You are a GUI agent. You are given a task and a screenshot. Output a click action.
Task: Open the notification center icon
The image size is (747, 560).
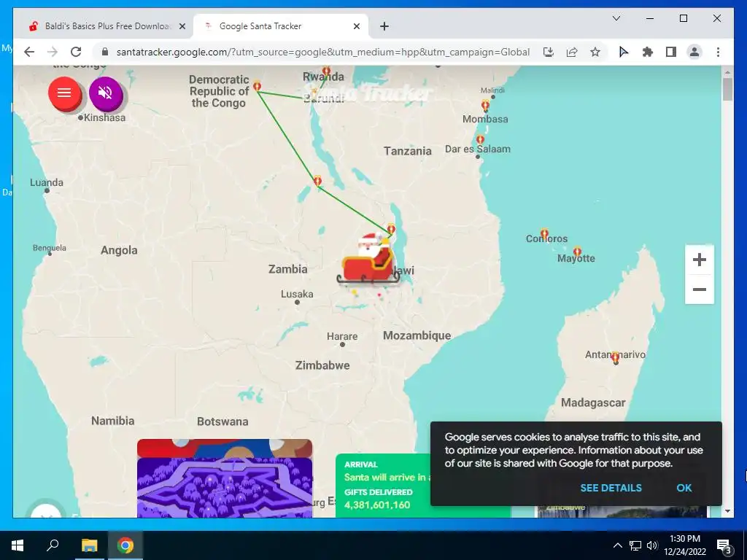(724, 545)
